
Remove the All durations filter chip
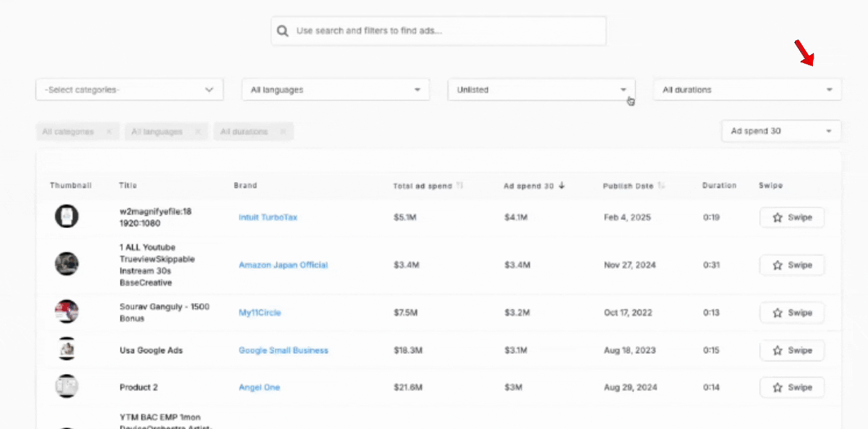(x=283, y=131)
